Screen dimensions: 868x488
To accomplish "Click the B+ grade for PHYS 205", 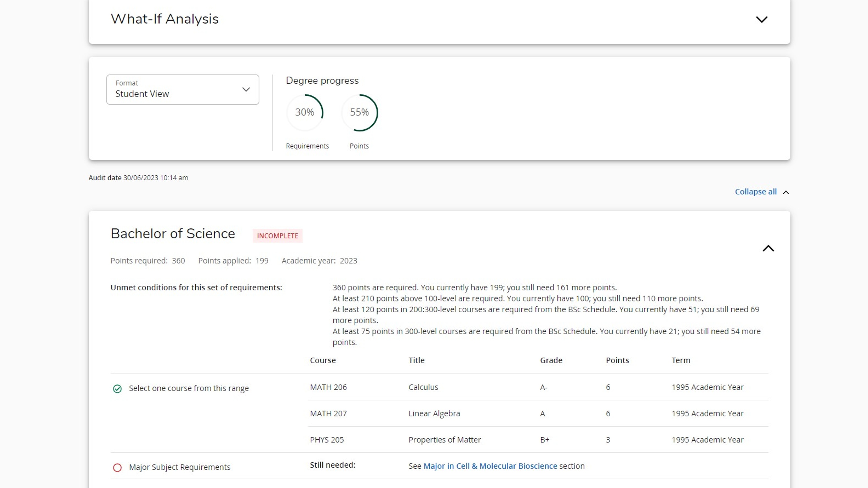I will pyautogui.click(x=544, y=439).
